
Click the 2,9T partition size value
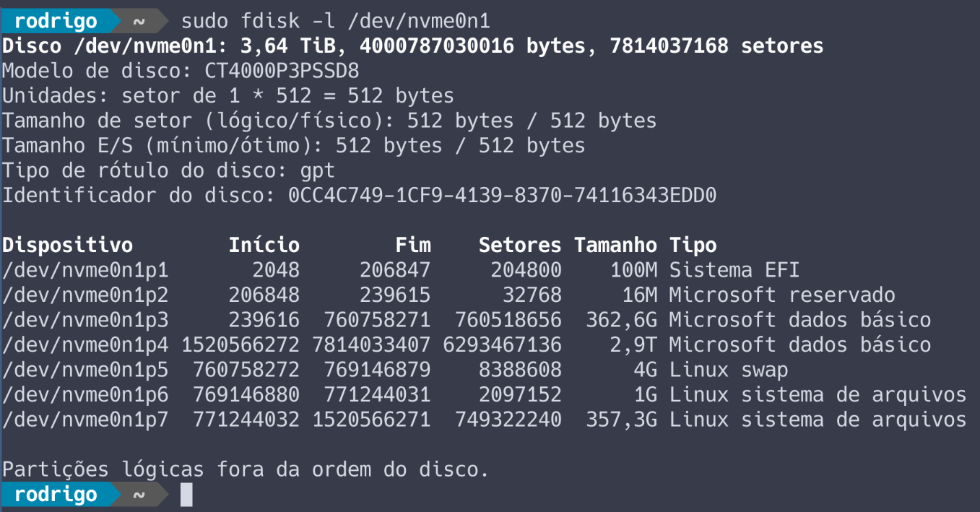pos(633,345)
